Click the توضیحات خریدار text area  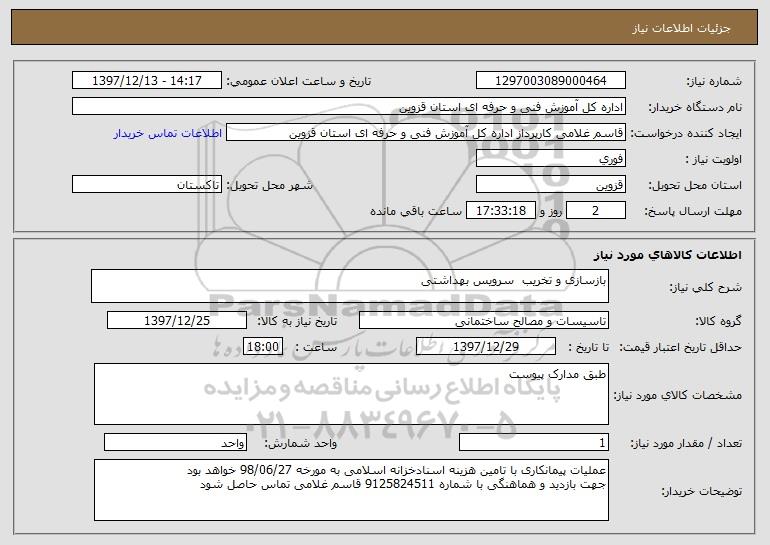pyautogui.click(x=351, y=490)
